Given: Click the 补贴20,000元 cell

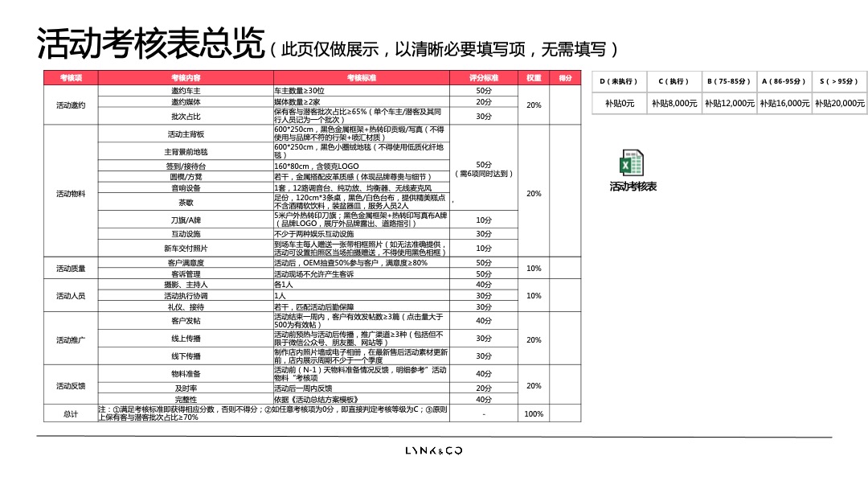Looking at the screenshot, I should [836, 103].
